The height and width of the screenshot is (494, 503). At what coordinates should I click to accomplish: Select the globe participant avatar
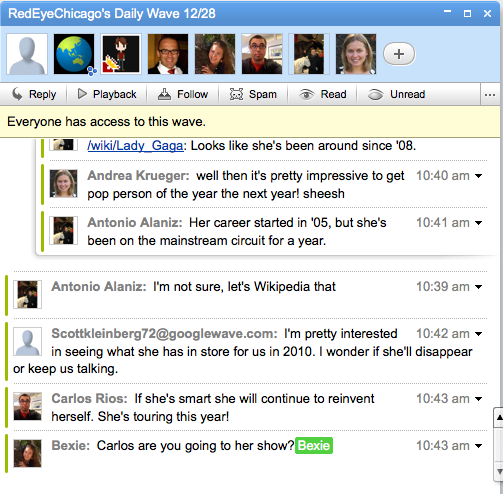pos(74,54)
